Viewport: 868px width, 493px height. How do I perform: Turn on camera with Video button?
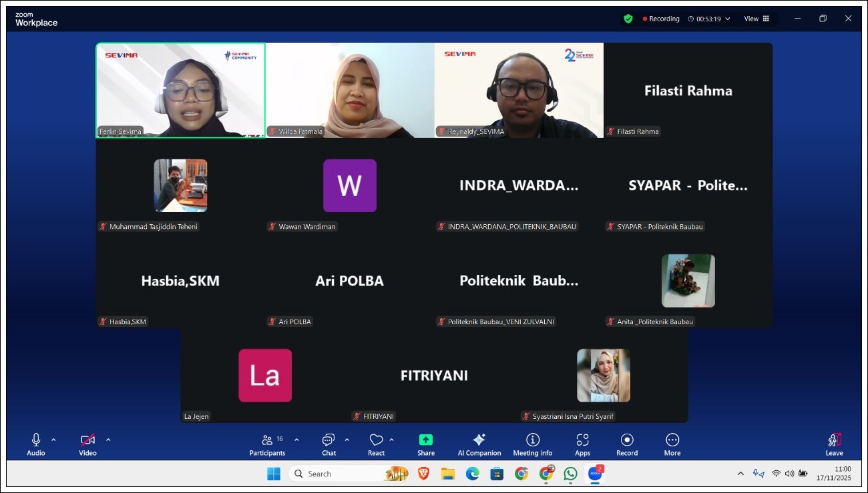(87, 444)
